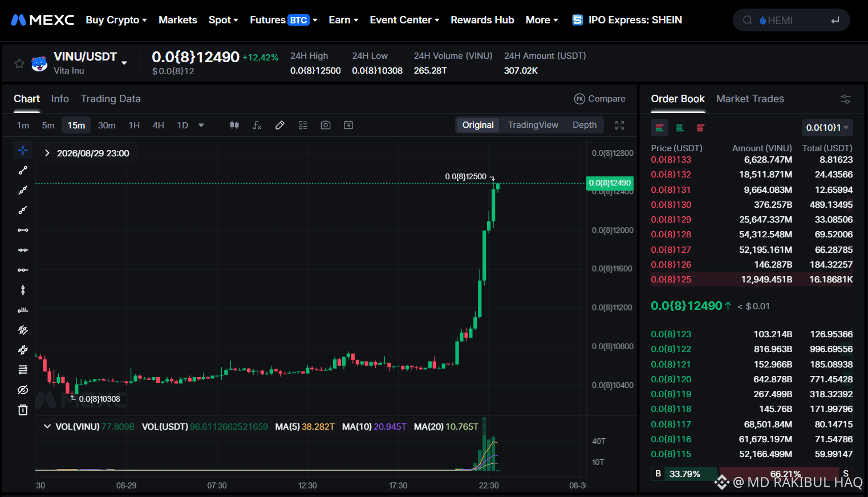868x497 pixels.
Task: Toggle the pencil drawing tools icon
Action: [x=280, y=125]
